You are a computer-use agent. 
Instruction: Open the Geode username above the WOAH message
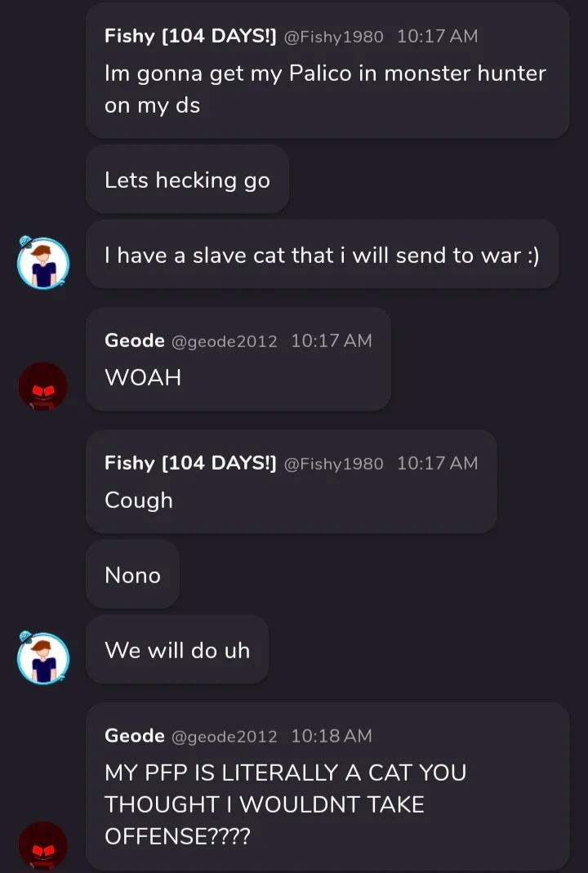tap(135, 341)
